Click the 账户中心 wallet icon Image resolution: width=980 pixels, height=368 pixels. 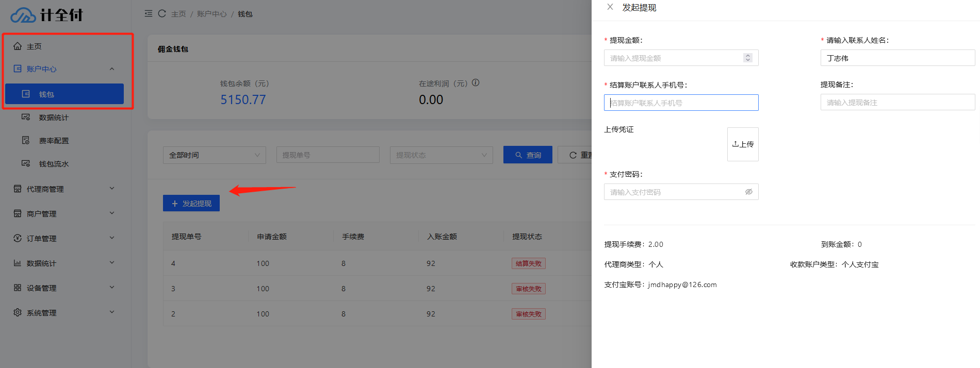pos(18,69)
